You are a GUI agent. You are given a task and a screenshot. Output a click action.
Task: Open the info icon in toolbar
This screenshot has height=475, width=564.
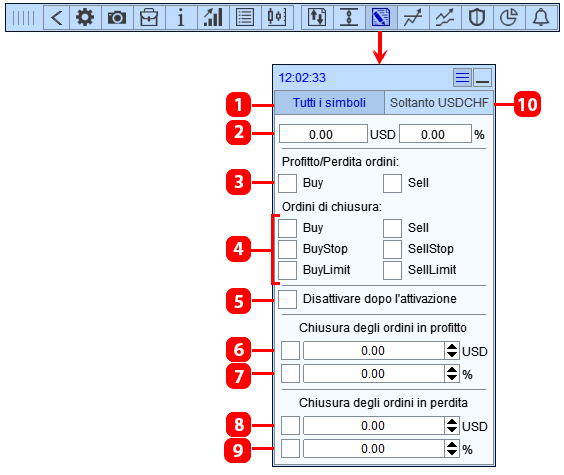coord(181,17)
